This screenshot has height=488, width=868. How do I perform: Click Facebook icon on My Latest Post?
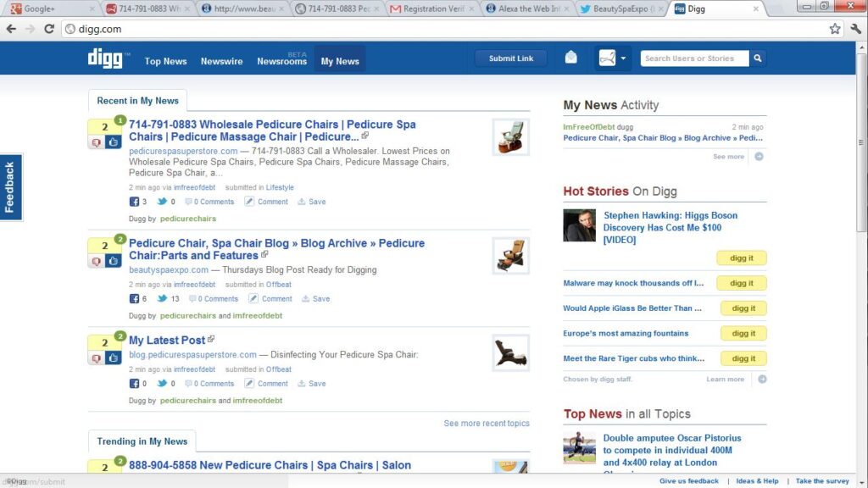(x=134, y=384)
